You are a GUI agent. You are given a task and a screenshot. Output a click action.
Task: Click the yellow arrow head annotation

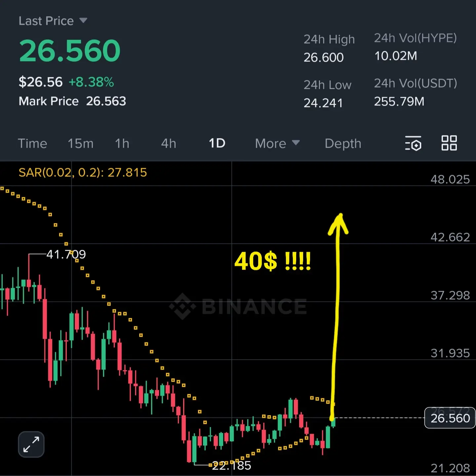(x=338, y=225)
